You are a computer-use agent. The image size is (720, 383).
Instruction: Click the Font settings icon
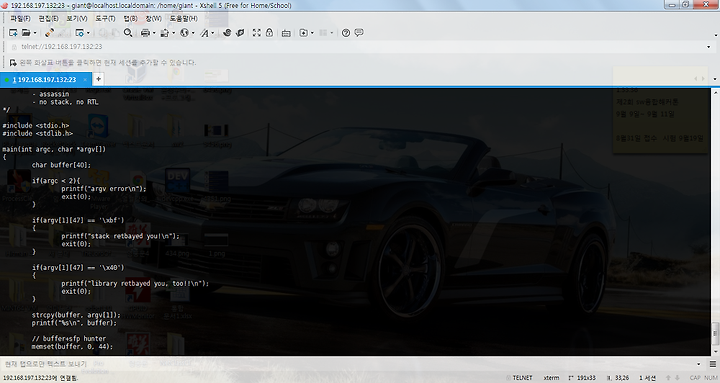point(204,33)
